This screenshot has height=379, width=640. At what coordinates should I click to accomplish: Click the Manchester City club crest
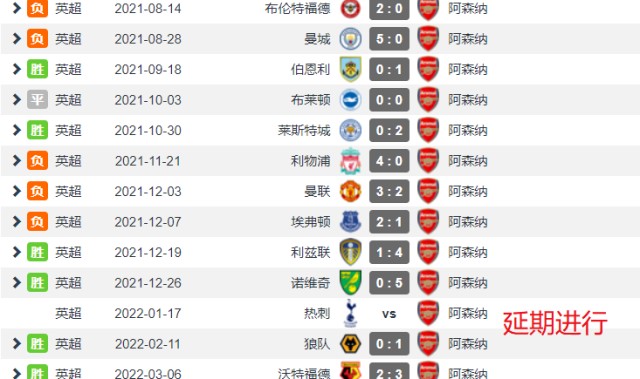pyautogui.click(x=350, y=39)
